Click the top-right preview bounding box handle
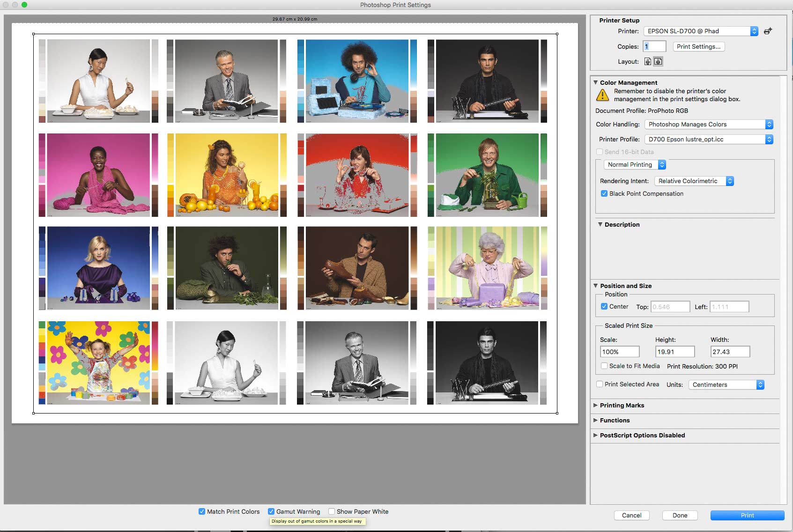This screenshot has width=793, height=532. (557, 34)
